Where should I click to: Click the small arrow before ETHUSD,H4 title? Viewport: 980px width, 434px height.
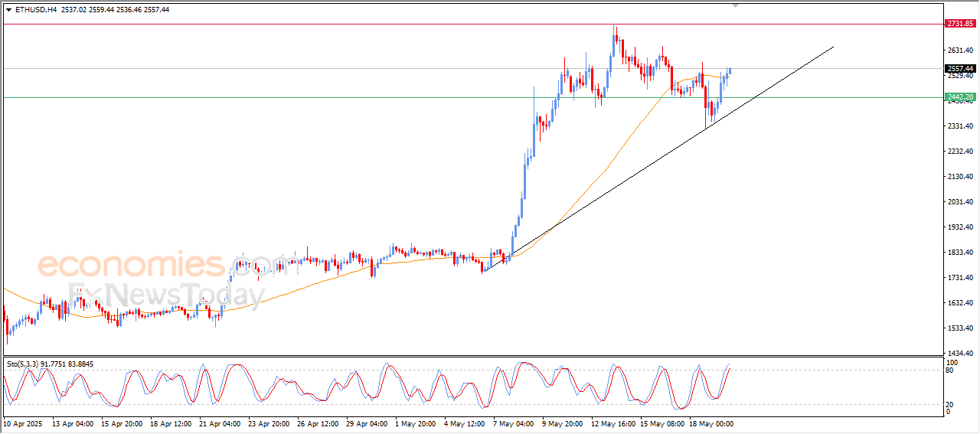[x=8, y=10]
